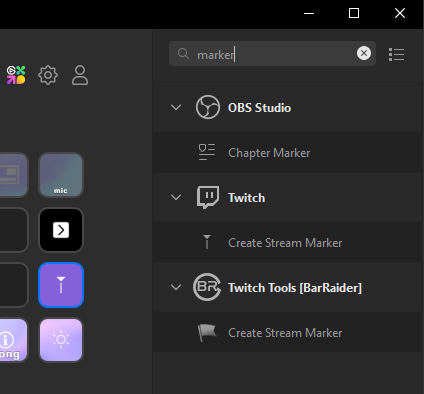Screen dimensions: 424x394
Task: Select Twitch's Create Stream Marker action
Action: coord(288,242)
